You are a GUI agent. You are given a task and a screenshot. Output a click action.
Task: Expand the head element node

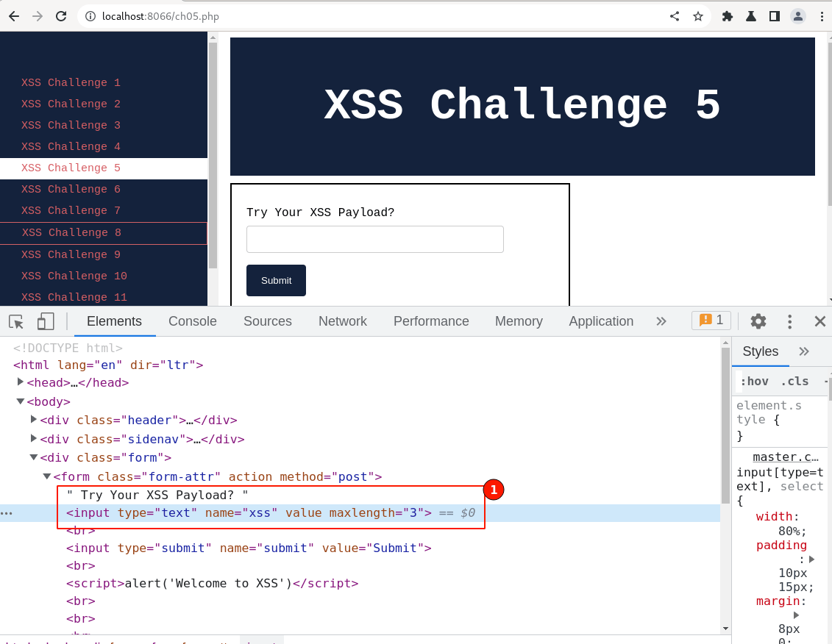coord(21,382)
